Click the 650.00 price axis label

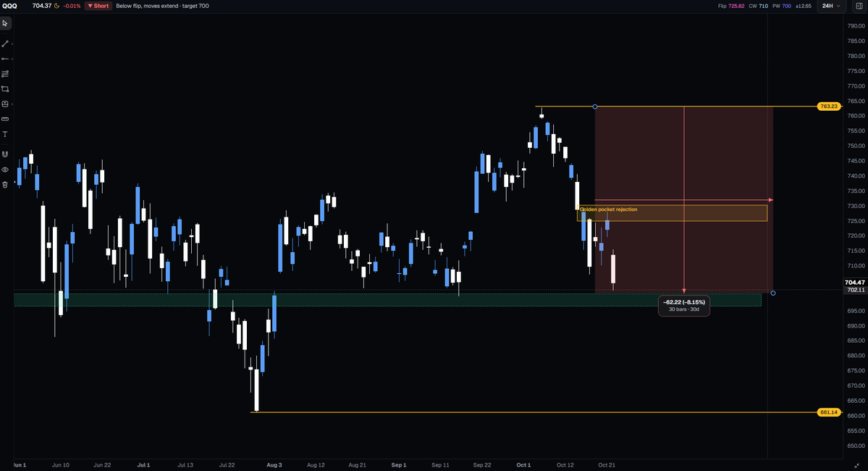856,446
